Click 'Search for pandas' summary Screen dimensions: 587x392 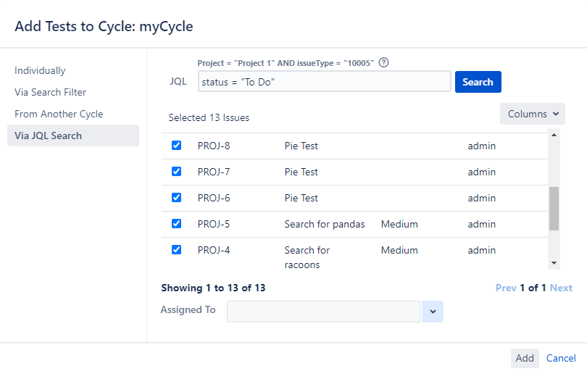click(325, 224)
